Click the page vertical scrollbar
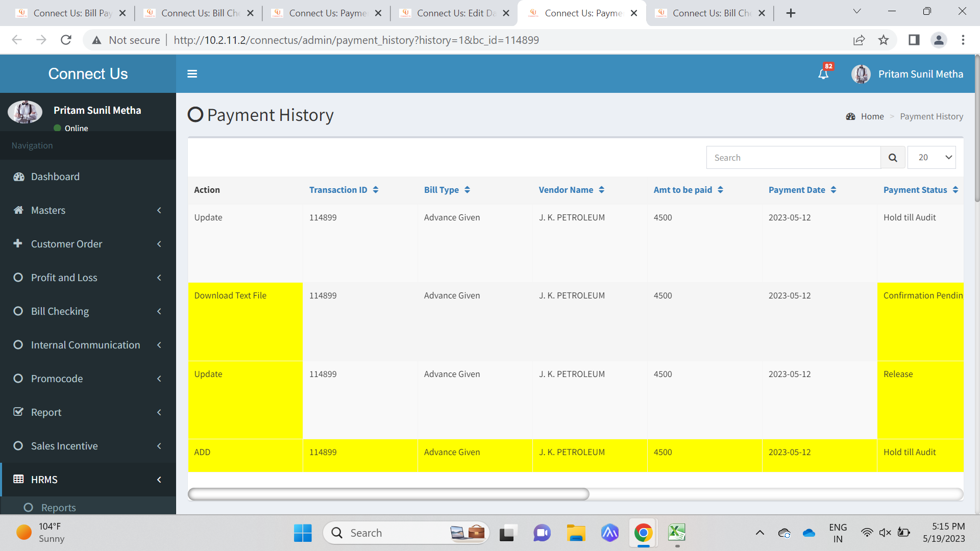980x551 pixels. point(977,128)
